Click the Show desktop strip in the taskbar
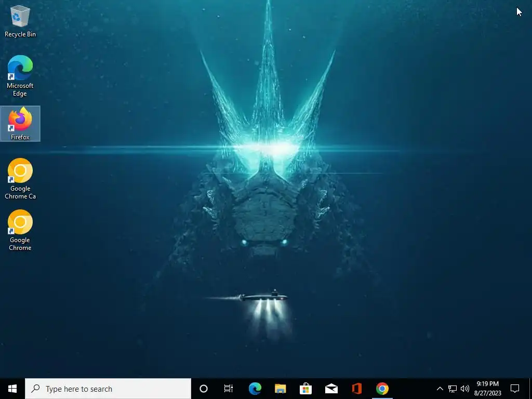Image resolution: width=532 pixels, height=399 pixels. point(530,389)
